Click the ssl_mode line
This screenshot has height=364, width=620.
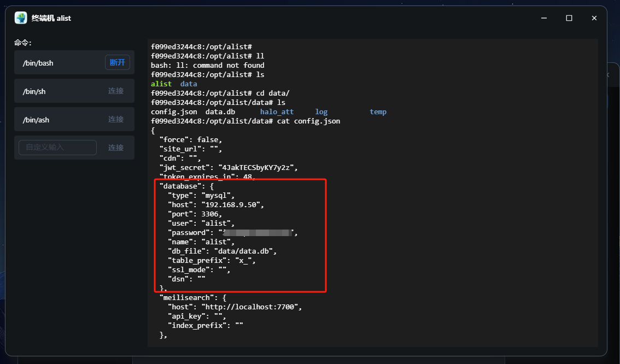199,269
